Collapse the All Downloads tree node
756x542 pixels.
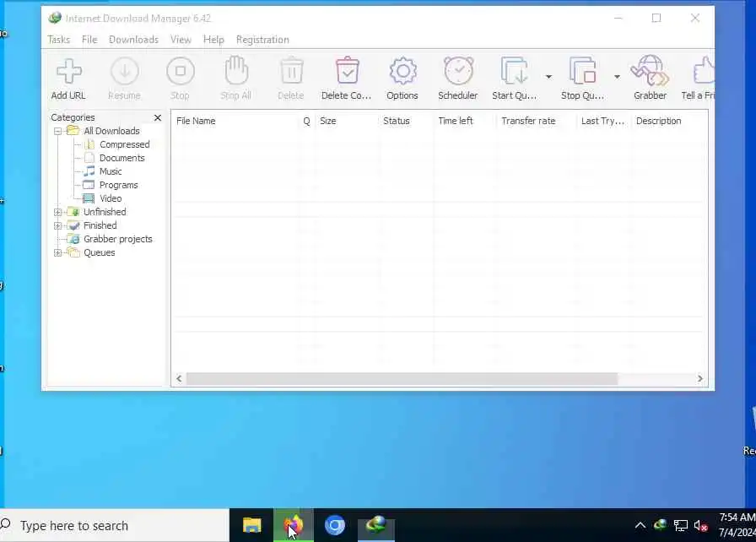(58, 131)
